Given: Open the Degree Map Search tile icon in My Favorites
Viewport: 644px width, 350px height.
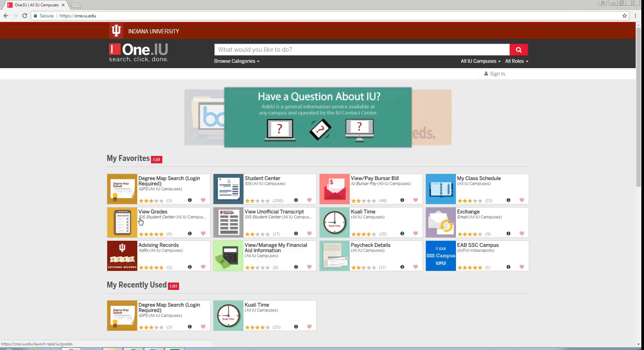Looking at the screenshot, I should point(122,189).
